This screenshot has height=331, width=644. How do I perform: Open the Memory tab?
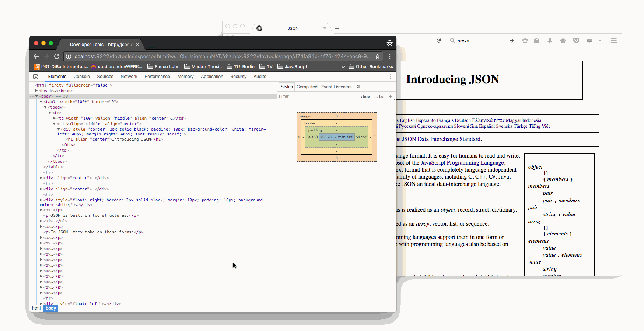click(185, 77)
